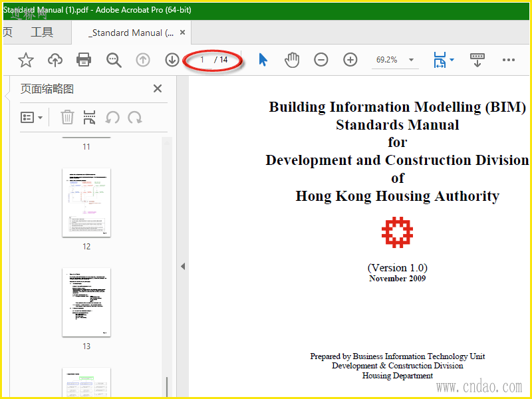Collapse the navigation pane with arrow
Viewport: 532px width, 399px height.
pos(183,267)
